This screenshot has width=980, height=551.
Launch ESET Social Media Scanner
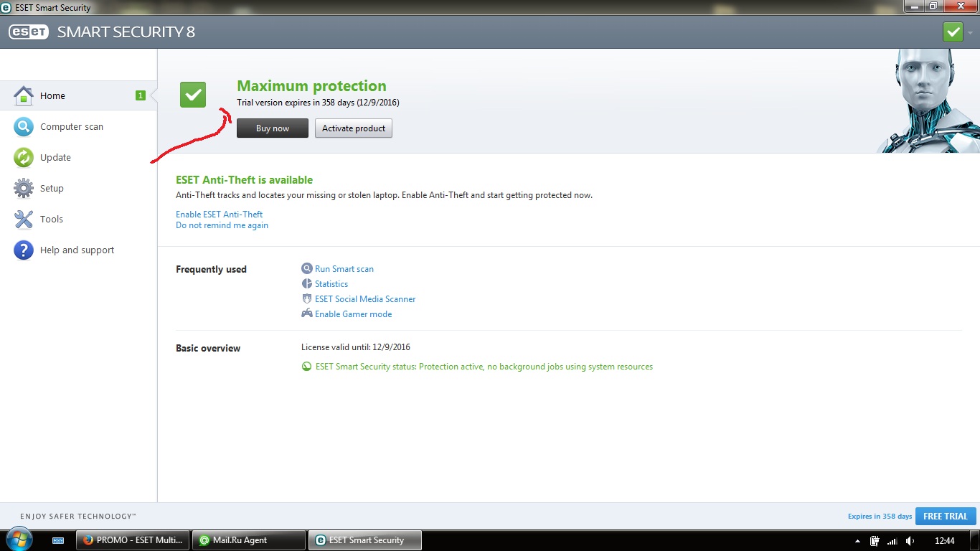365,299
